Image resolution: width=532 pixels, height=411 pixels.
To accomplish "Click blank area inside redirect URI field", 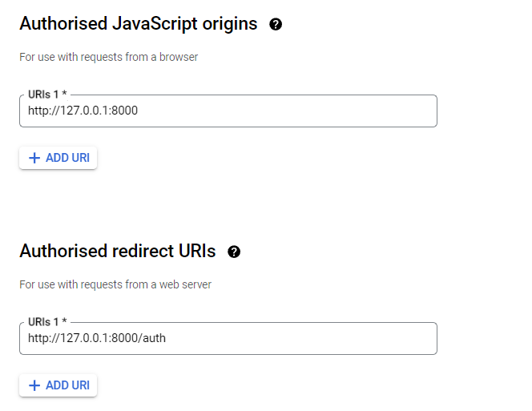I will [x=302, y=338].
